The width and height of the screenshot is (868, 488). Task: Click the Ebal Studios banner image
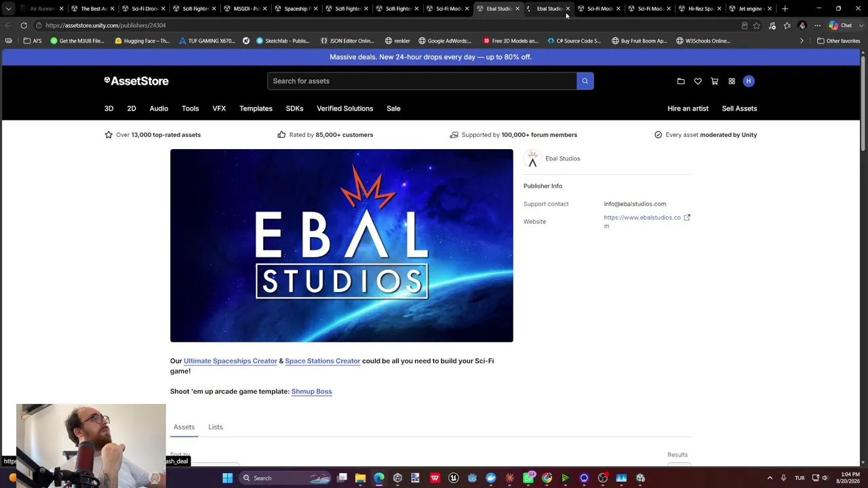tap(342, 245)
